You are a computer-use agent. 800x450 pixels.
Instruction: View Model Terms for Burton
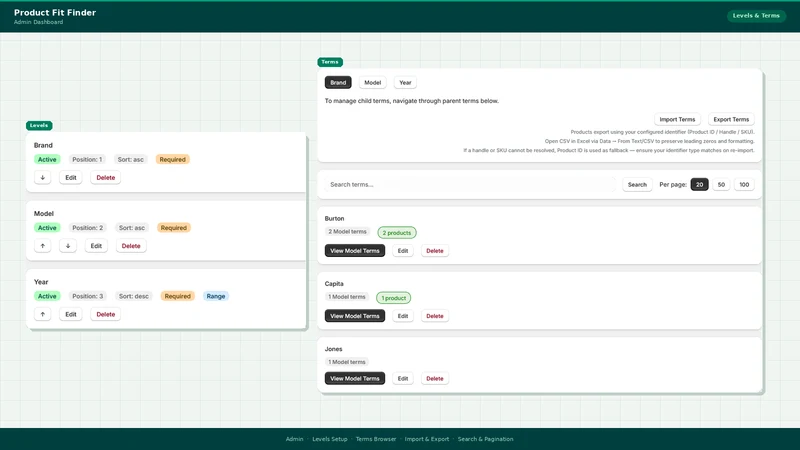355,251
